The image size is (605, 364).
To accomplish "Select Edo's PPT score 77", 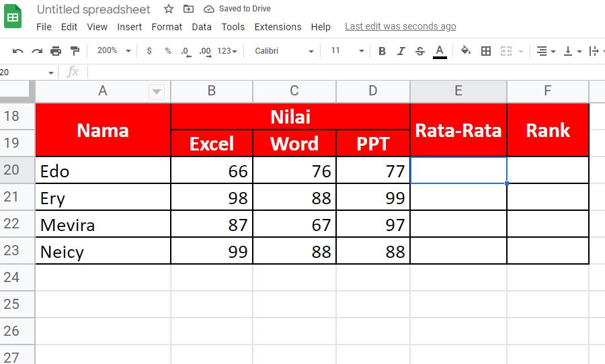I will [x=372, y=170].
